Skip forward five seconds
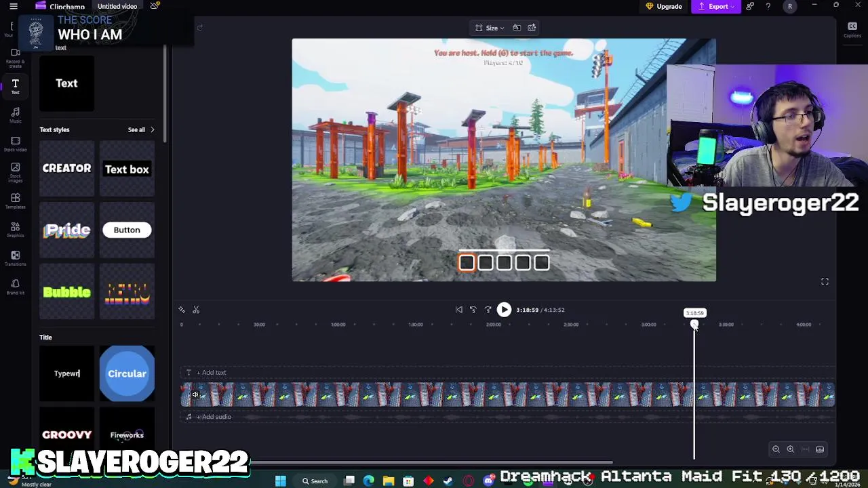This screenshot has width=868, height=488. point(488,310)
